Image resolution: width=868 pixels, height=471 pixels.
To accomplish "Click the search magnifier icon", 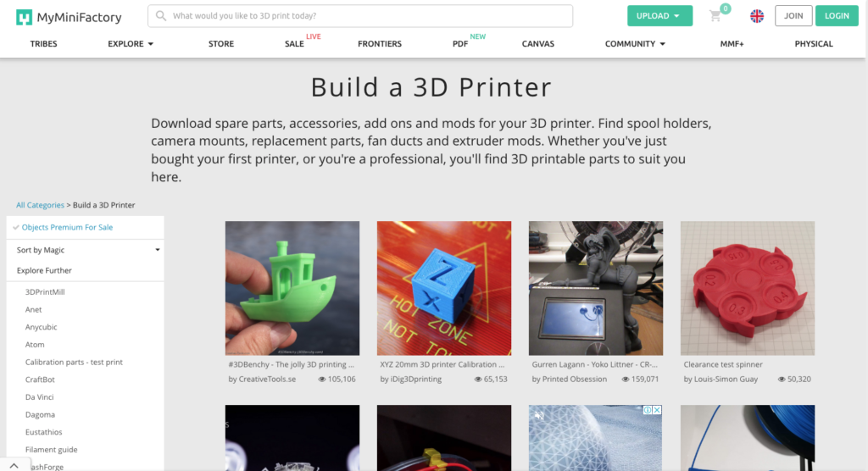I will click(160, 15).
